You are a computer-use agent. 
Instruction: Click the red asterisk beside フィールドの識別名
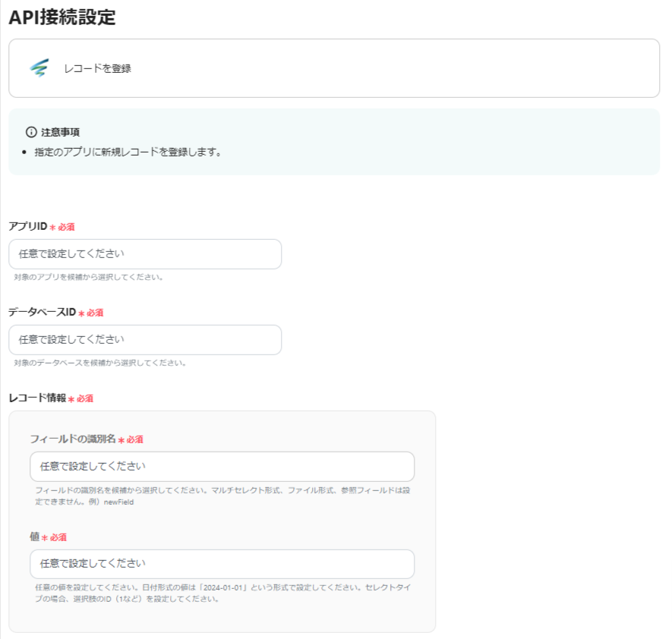[x=121, y=439]
